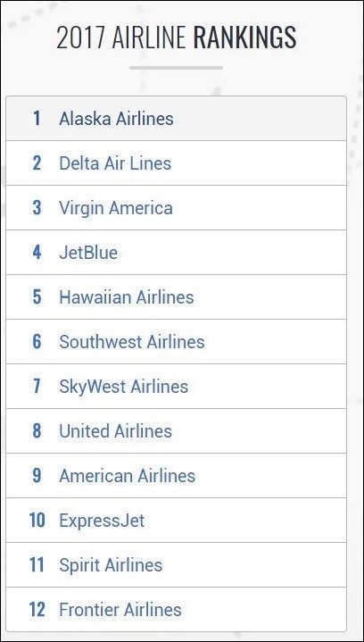Select Southwest Airlines entry
Viewport: 364px width, 642px height.
[177, 341]
